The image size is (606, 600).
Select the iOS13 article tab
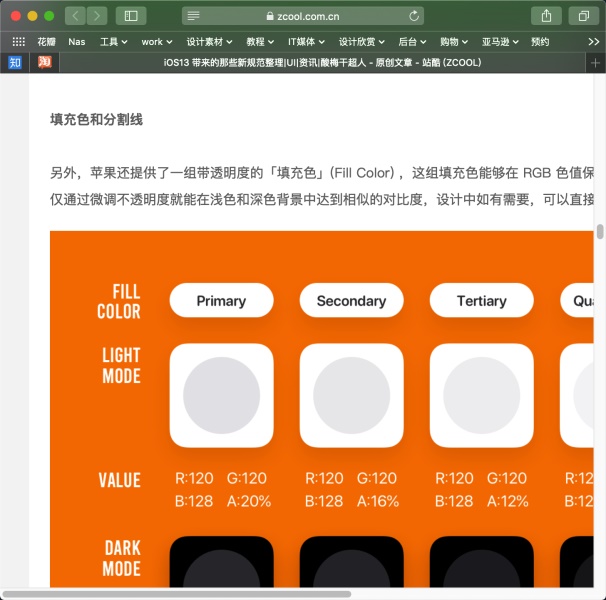click(322, 62)
